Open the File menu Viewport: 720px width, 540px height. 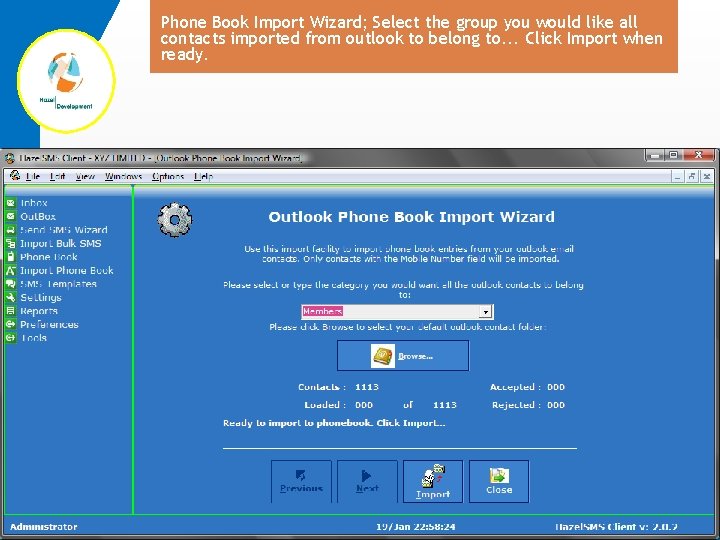pos(33,176)
